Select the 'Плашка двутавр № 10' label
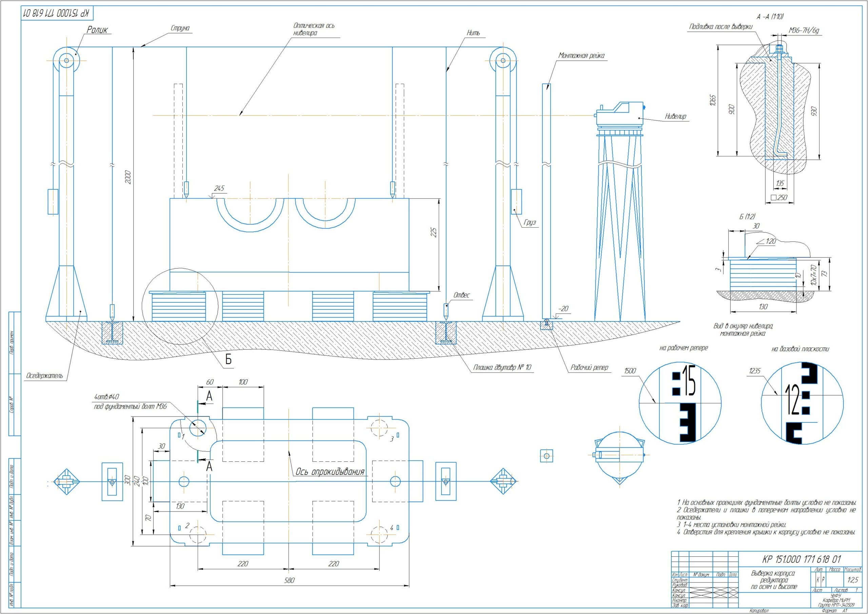The width and height of the screenshot is (868, 614). 502,367
